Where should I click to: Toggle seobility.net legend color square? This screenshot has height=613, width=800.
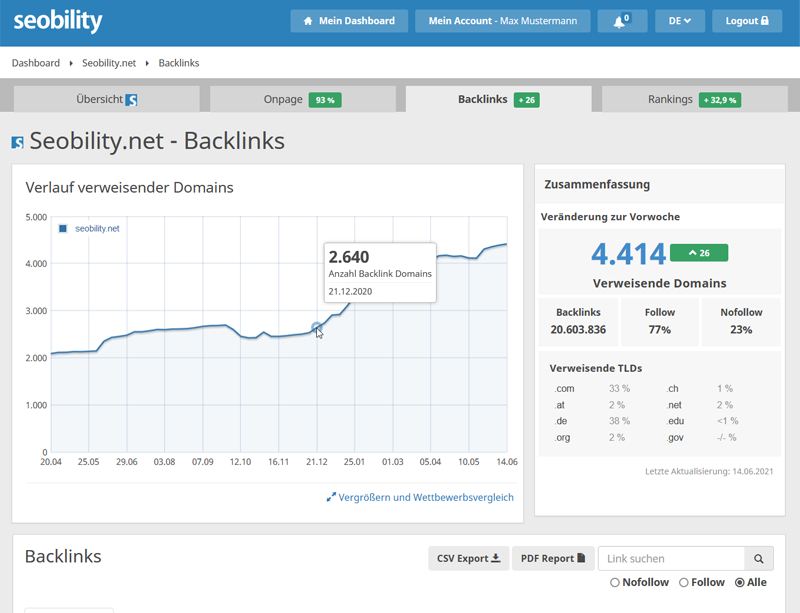coord(63,228)
